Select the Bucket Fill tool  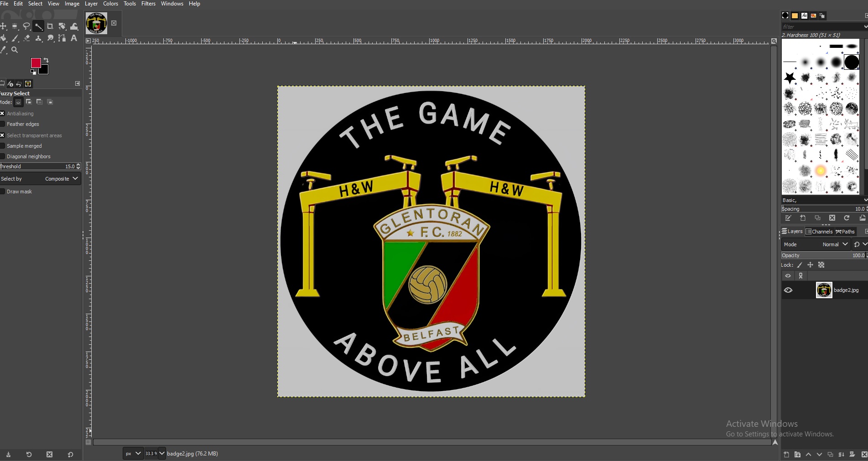(x=3, y=38)
